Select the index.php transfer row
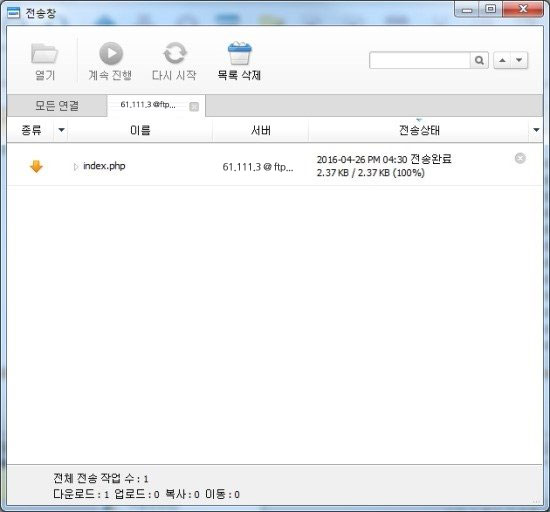The height and width of the screenshot is (512, 550). point(275,166)
